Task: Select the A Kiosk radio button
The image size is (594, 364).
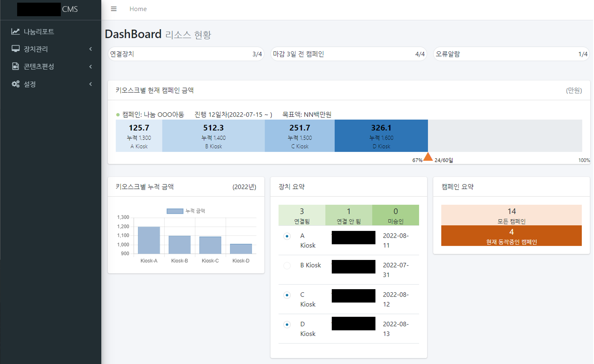Action: [x=287, y=236]
